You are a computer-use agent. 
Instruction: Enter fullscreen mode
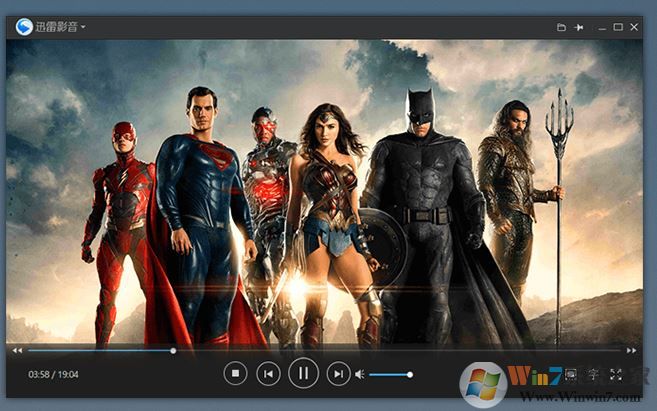click(616, 374)
